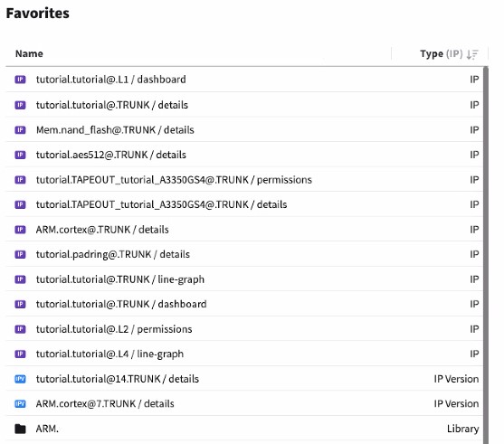This screenshot has height=444, width=504.
Task: Click the IP icon beside tutorial.padring@.TRUNK
Action: tap(20, 254)
